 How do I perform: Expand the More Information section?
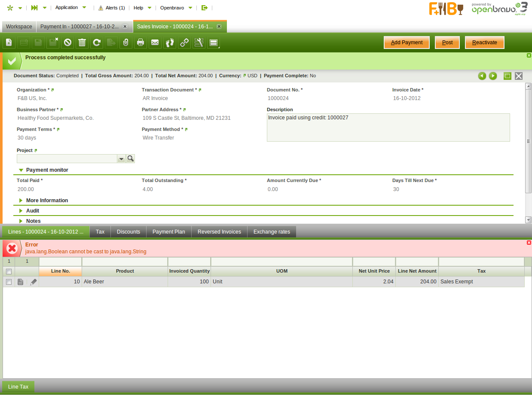point(47,201)
